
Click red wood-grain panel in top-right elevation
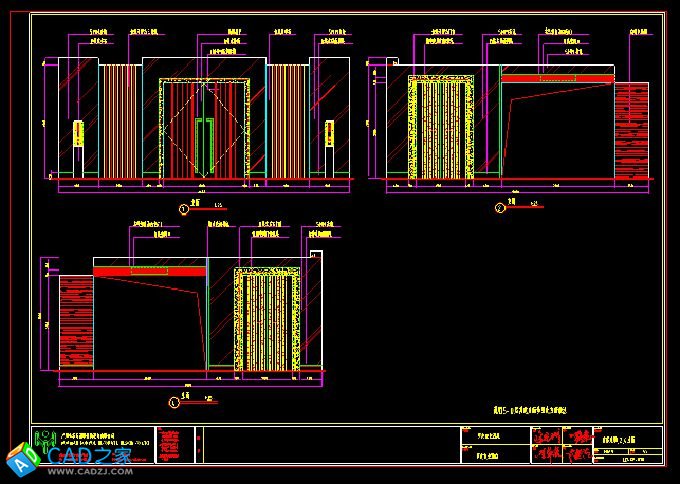(632, 130)
